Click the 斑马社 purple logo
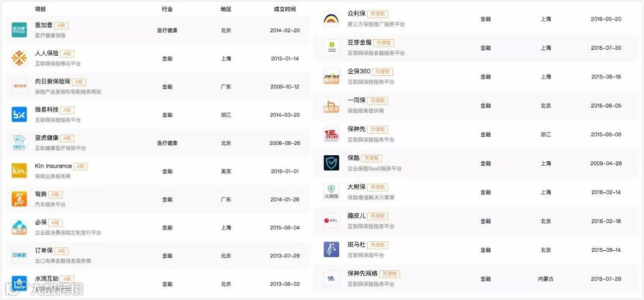This screenshot has width=644, height=300. [x=331, y=250]
